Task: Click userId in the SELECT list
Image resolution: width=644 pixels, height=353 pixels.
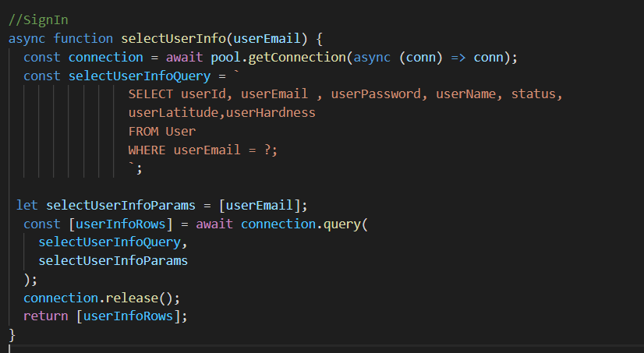Action: click(x=203, y=94)
